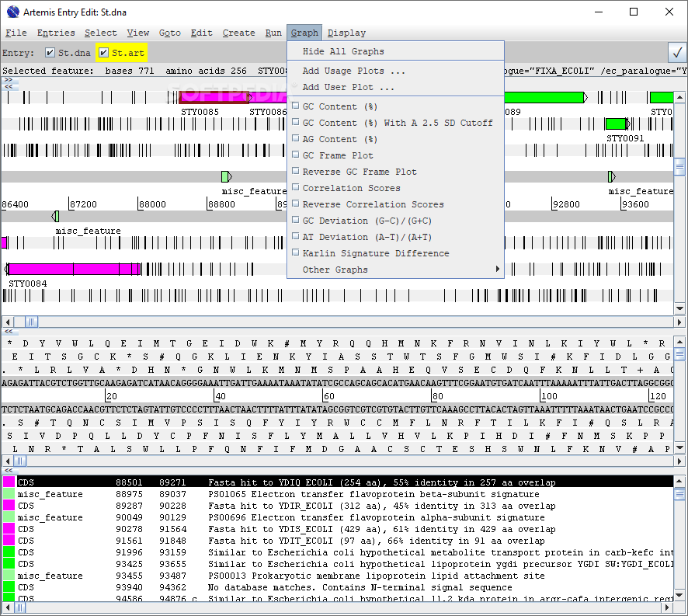Screen dimensions: 688x616
Task: Select the small green misc_feature near 88800
Action: (x=227, y=176)
